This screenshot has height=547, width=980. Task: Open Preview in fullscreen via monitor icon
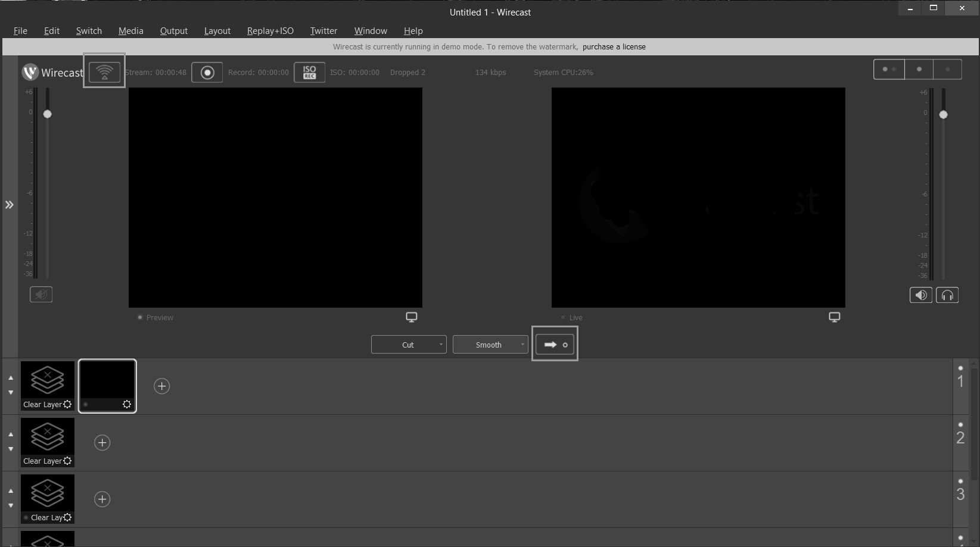412,317
